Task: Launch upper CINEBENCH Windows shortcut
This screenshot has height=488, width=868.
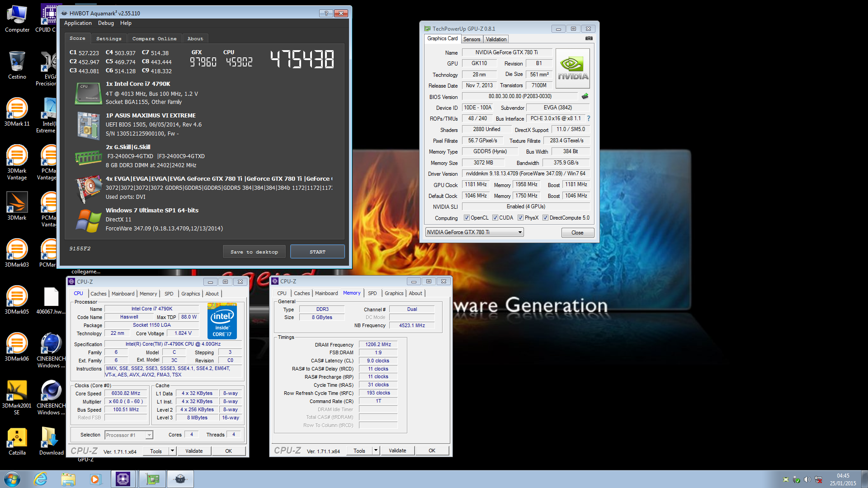Action: coord(51,350)
